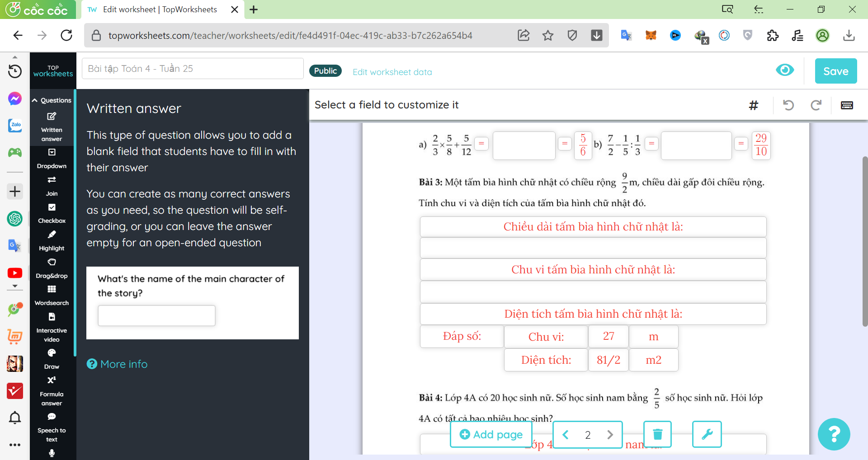The height and width of the screenshot is (460, 868).
Task: Go to previous worksheet page
Action: [566, 435]
